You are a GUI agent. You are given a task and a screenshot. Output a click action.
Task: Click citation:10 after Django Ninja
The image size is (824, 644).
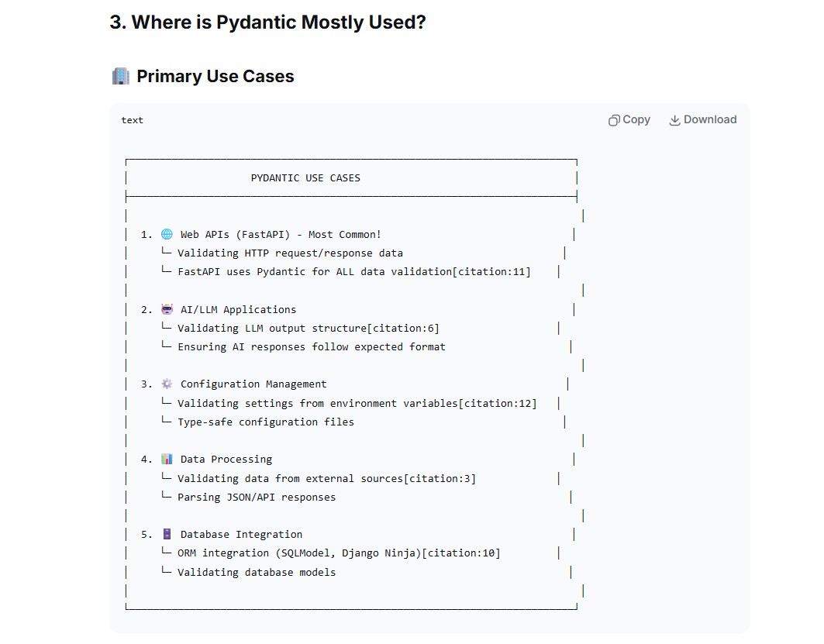[461, 553]
